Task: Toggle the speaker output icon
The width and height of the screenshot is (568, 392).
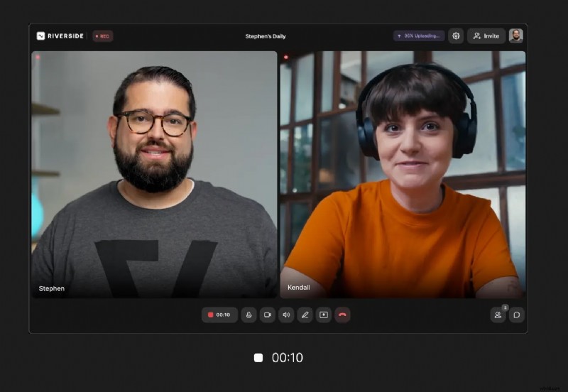Action: click(x=286, y=315)
